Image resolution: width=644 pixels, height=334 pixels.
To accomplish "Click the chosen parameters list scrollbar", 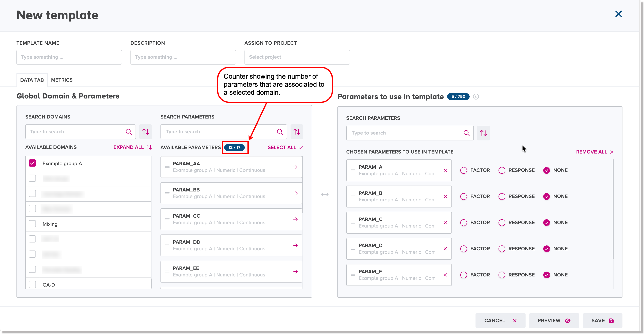I will (613, 209).
